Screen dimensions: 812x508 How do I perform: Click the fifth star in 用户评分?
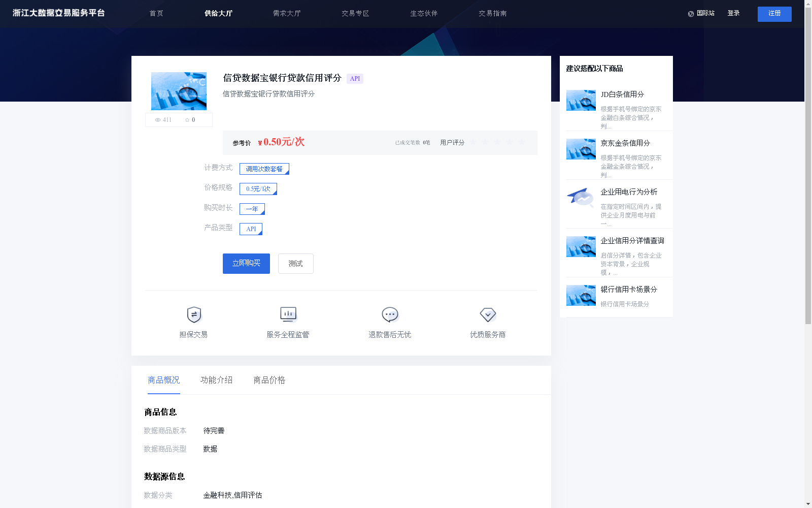tap(522, 142)
